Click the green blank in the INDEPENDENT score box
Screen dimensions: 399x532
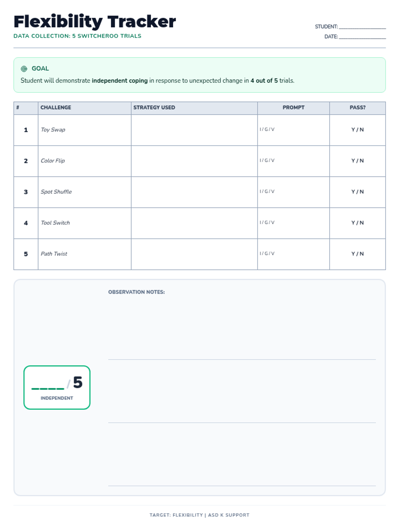pos(48,386)
